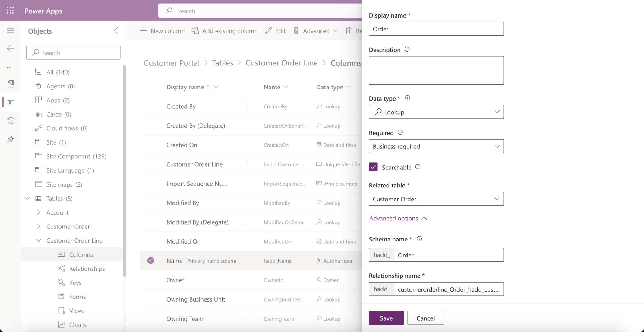Click the Description info icon
Image resolution: width=644 pixels, height=332 pixels.
[407, 49]
